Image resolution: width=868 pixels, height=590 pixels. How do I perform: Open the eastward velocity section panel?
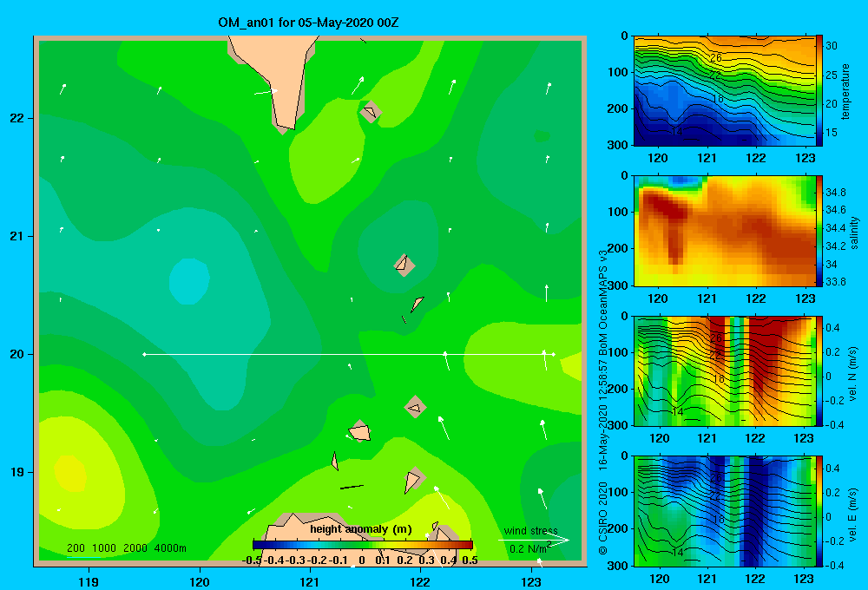(x=725, y=511)
